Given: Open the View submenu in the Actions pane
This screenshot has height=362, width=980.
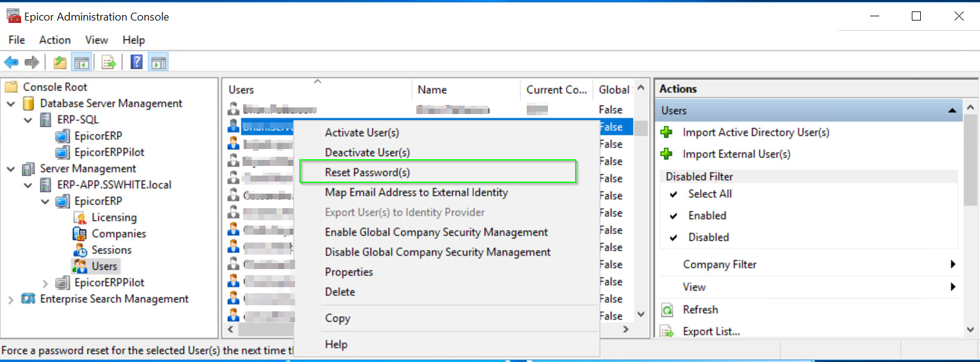Looking at the screenshot, I should [694, 287].
